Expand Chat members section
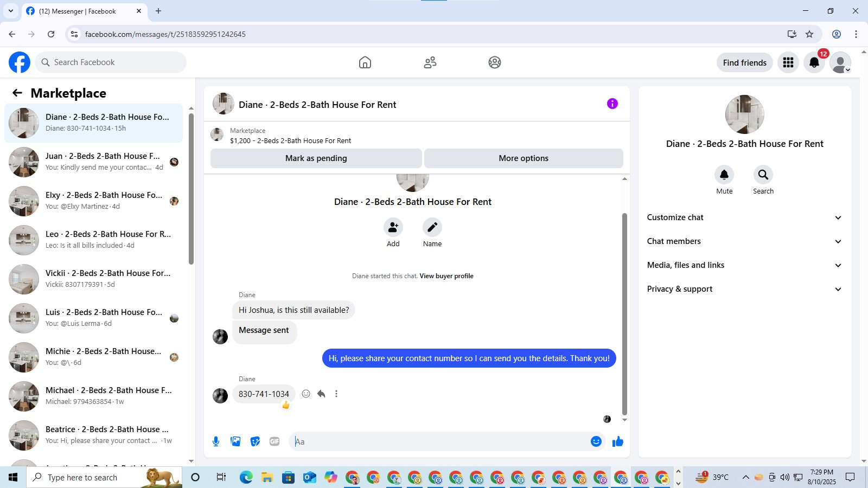Image resolution: width=868 pixels, height=488 pixels. click(744, 241)
